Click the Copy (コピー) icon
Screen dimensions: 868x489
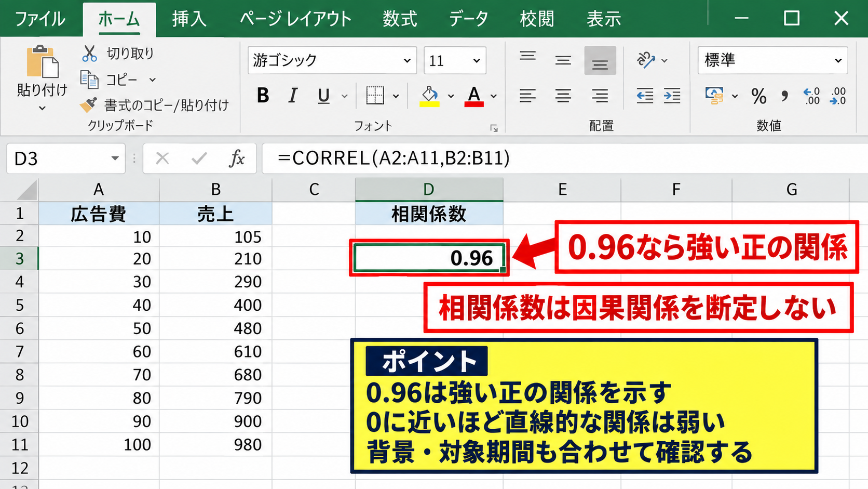click(x=89, y=80)
